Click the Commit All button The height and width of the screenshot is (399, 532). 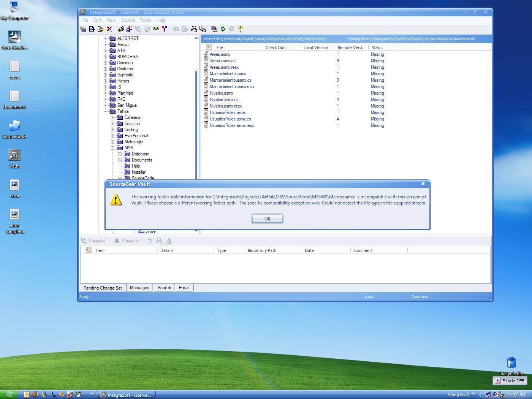pos(95,241)
